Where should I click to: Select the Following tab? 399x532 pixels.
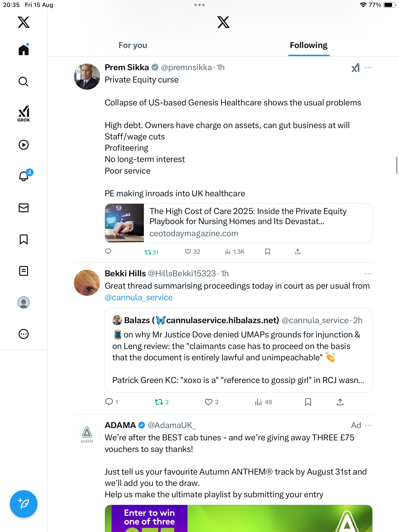(308, 45)
